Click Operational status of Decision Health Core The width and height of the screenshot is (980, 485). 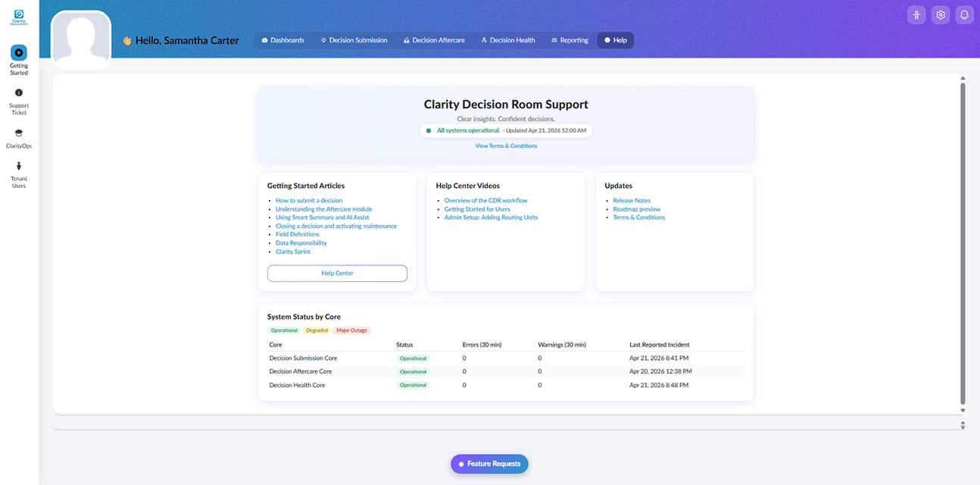click(413, 385)
